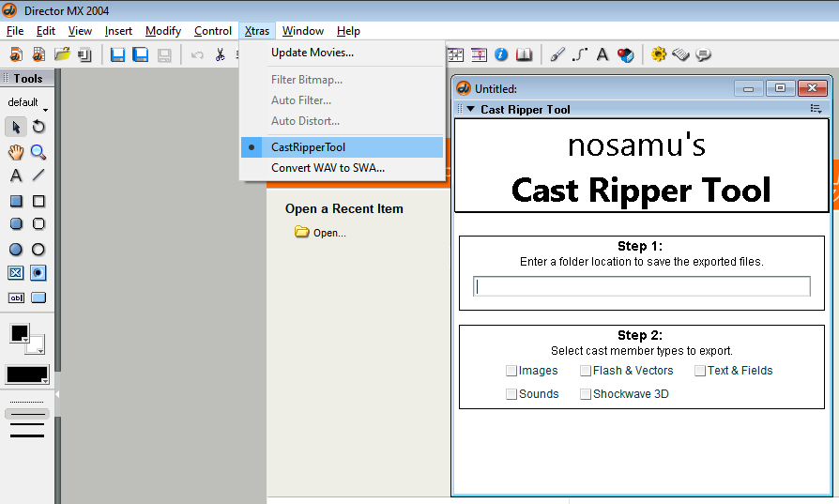Collapse the Cast Ripper Tool panel triangle
The image size is (839, 504).
470,109
